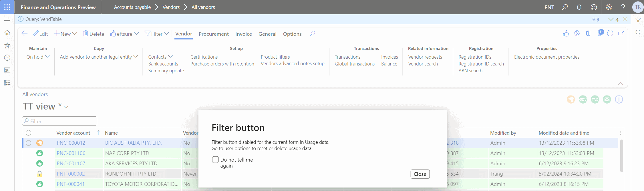Click the back arrow in action pane

pos(25,33)
